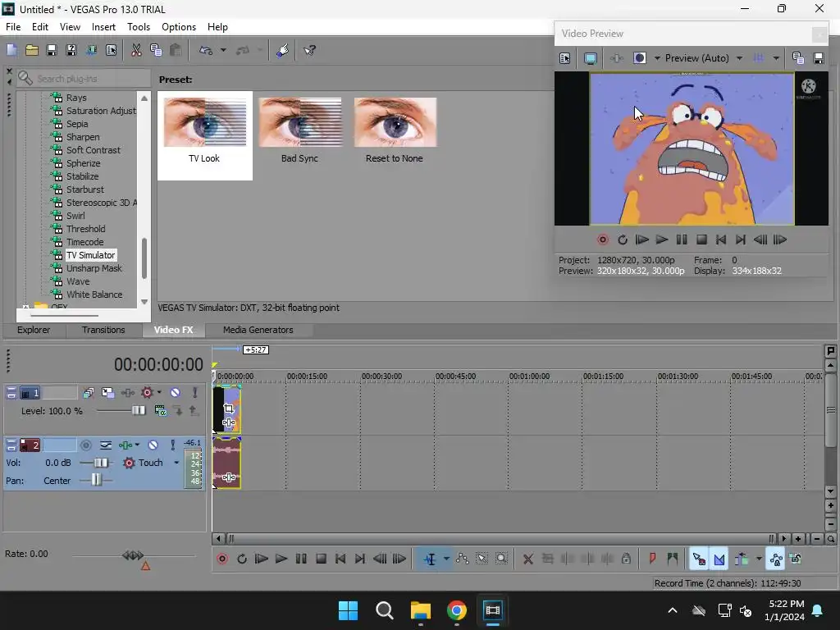Image resolution: width=840 pixels, height=630 pixels.
Task: Toggle Loop Playback in timeline transport
Action: (x=242, y=559)
